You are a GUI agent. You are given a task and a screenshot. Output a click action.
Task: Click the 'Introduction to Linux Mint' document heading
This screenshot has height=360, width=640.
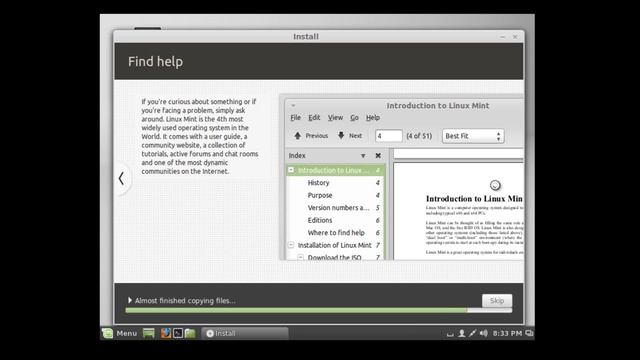click(x=474, y=199)
